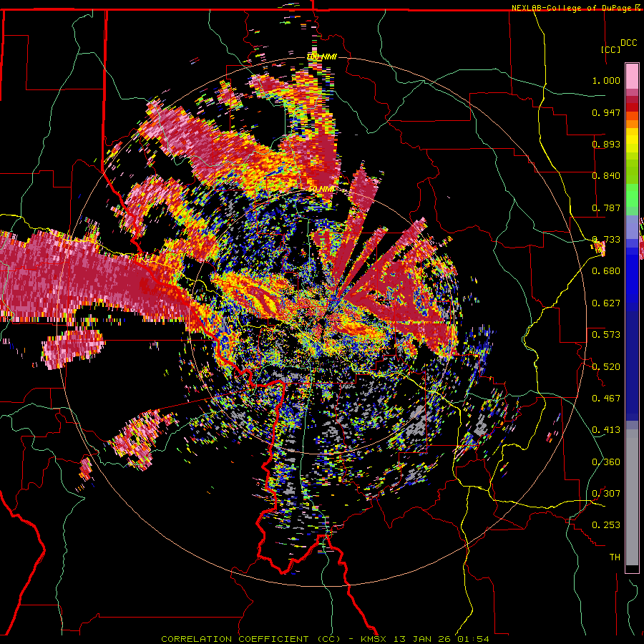Click the 0.573 scale value
644x644 pixels.
click(x=606, y=335)
